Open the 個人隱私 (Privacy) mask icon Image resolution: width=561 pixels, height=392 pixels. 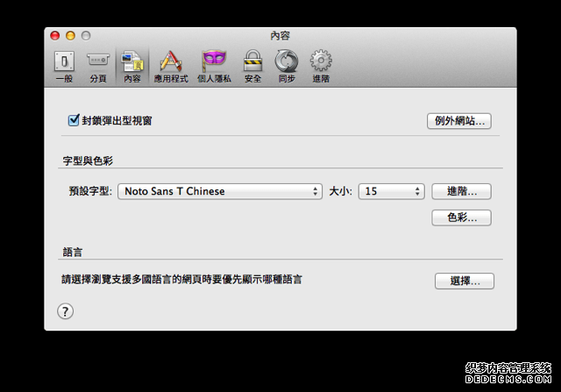[x=214, y=67]
